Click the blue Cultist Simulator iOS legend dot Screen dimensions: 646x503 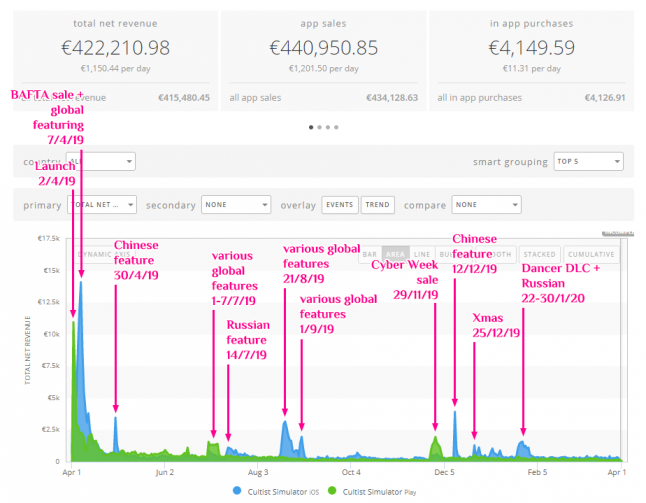(x=236, y=490)
